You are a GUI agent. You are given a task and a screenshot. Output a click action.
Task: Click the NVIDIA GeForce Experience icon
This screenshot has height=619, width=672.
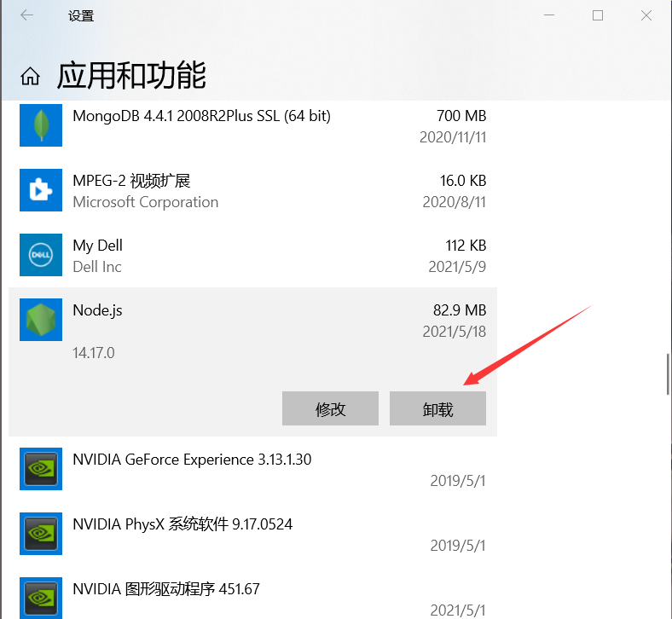click(41, 469)
